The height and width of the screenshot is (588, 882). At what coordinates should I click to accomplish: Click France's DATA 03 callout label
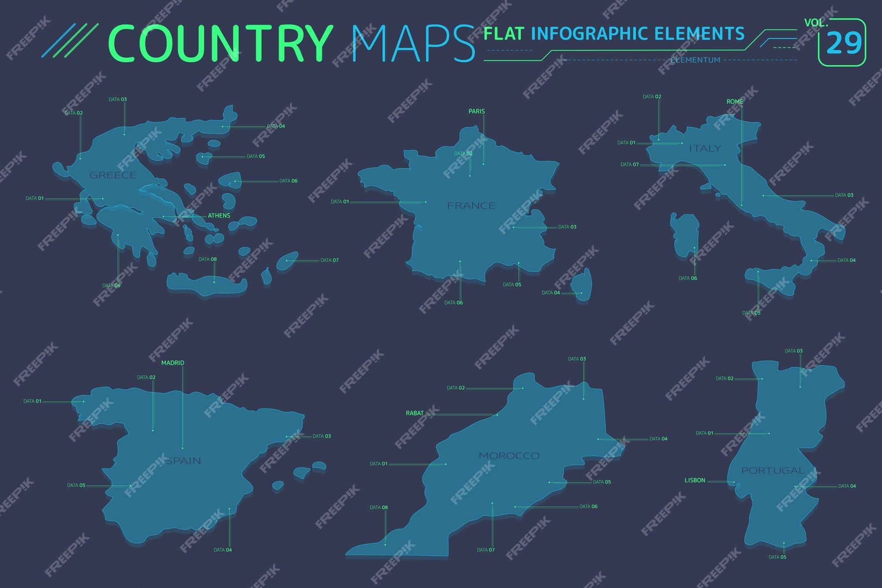click(x=568, y=227)
